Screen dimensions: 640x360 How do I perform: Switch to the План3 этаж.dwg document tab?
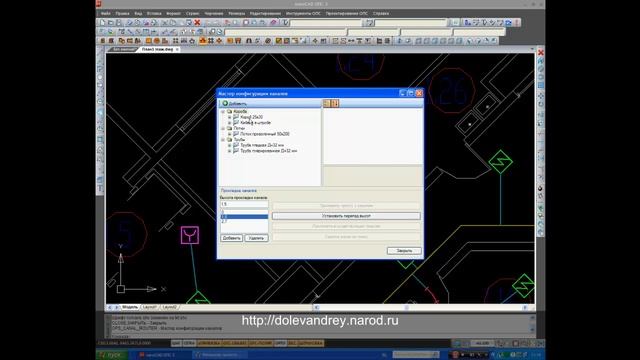point(157,49)
